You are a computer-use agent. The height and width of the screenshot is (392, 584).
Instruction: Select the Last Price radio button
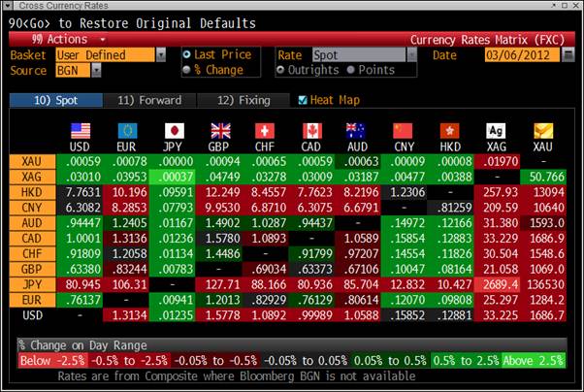point(187,55)
